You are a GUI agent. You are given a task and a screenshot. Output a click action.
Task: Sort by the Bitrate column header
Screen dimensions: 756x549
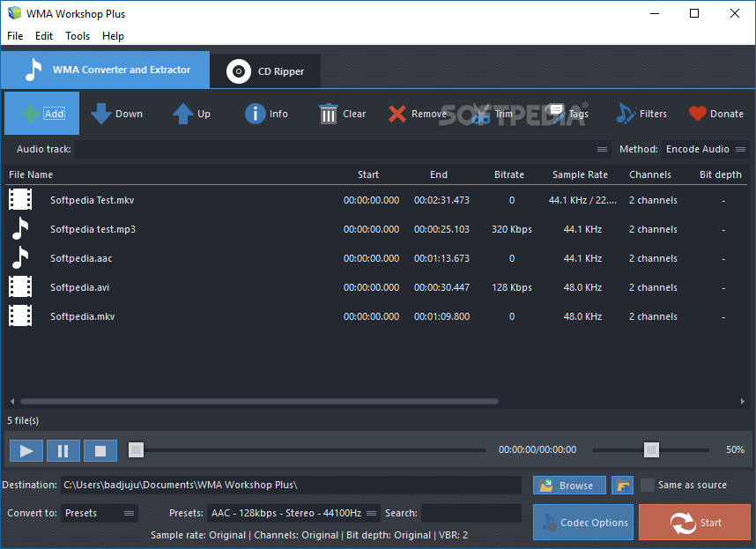[508, 174]
